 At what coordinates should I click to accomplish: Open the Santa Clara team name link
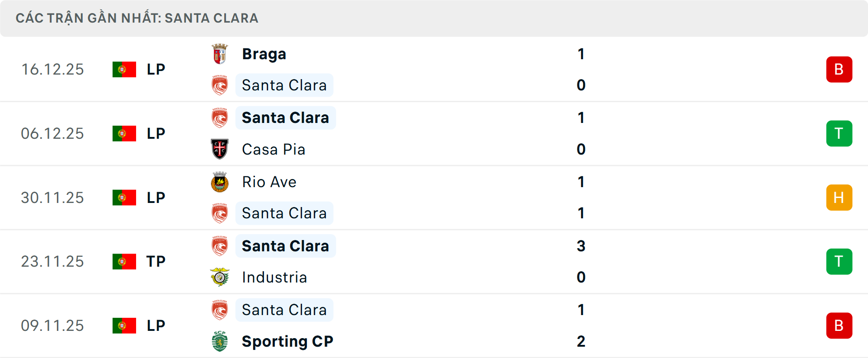tap(284, 85)
